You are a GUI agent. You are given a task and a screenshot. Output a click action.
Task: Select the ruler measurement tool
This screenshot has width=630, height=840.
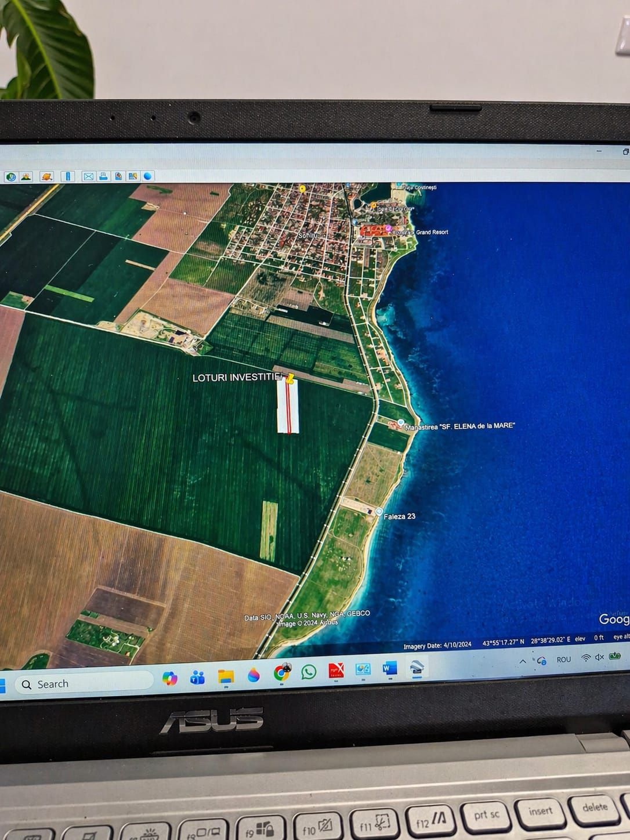[x=68, y=176]
